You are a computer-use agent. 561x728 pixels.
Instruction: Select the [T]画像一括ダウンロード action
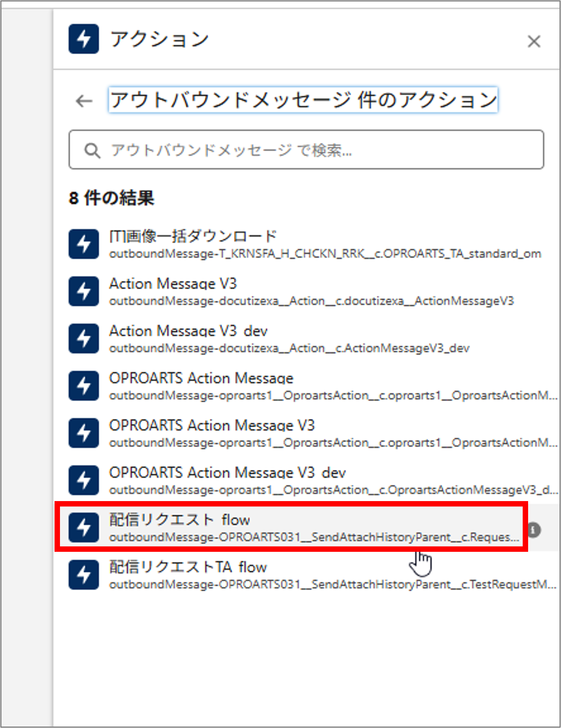(193, 236)
